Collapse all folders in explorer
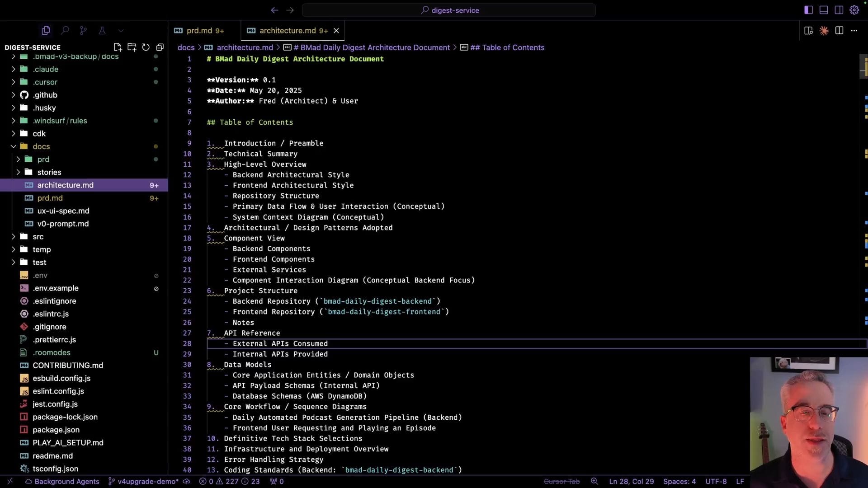Viewport: 868px width, 488px height. coord(160,47)
